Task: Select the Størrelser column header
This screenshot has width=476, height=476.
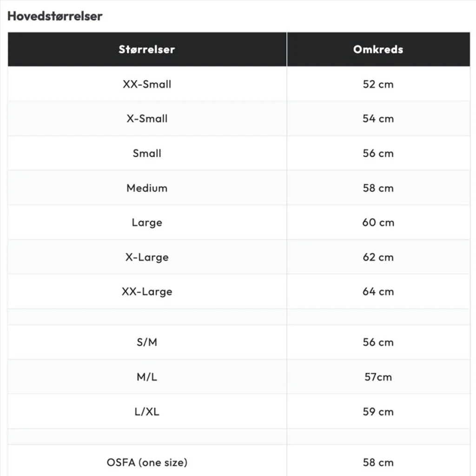Action: click(x=147, y=49)
